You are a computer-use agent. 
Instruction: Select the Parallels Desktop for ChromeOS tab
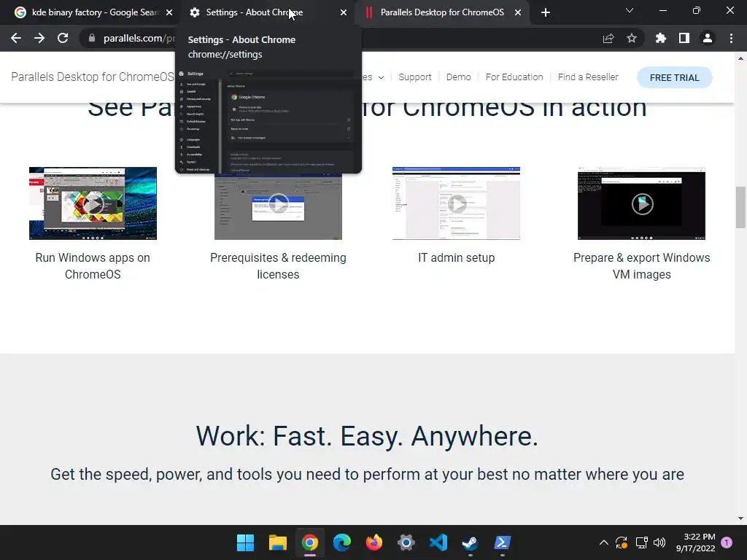point(442,12)
